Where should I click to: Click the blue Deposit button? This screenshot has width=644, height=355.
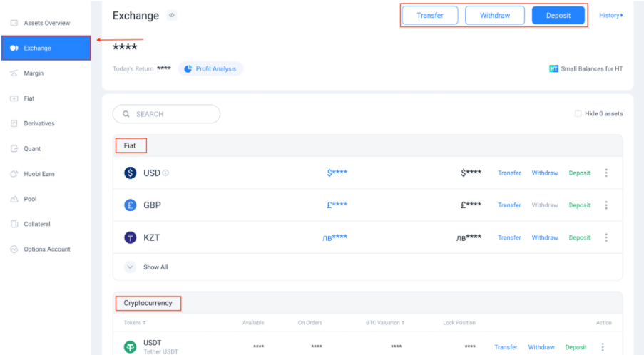(558, 15)
